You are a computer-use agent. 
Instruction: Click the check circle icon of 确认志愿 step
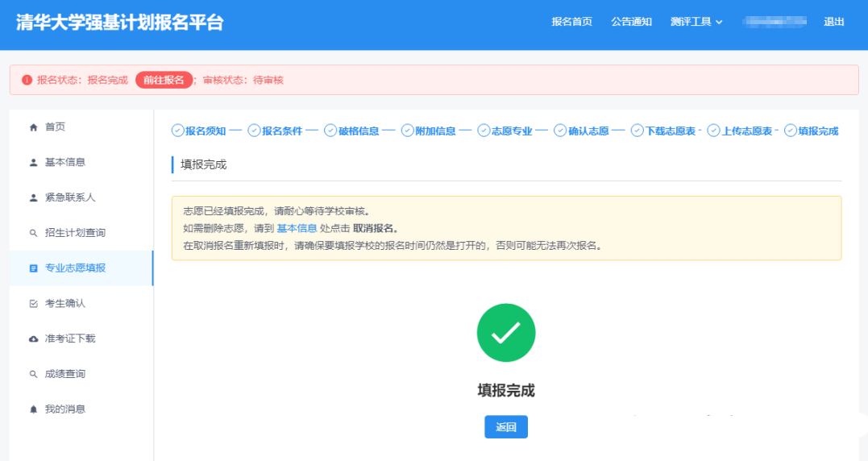560,131
